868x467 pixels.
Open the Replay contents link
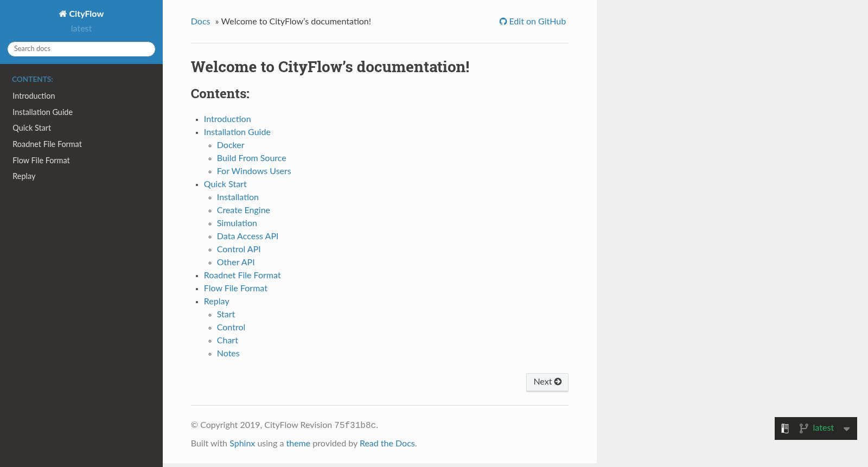coord(216,302)
